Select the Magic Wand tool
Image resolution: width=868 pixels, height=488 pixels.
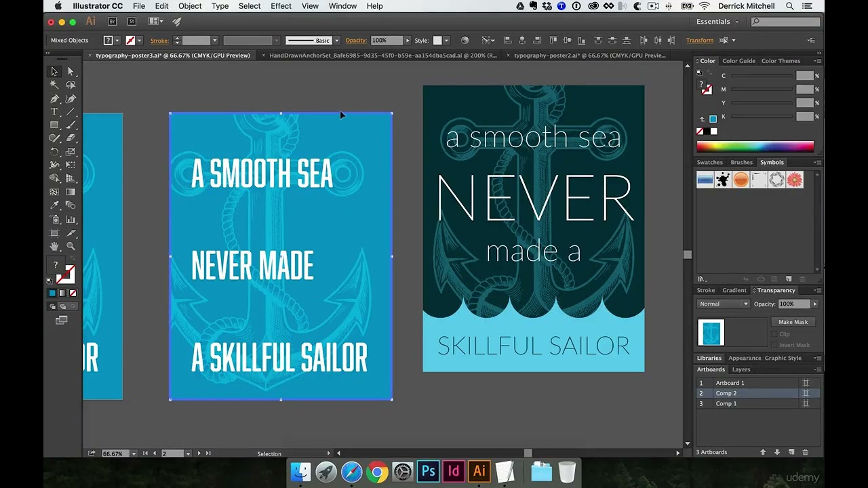[x=54, y=85]
